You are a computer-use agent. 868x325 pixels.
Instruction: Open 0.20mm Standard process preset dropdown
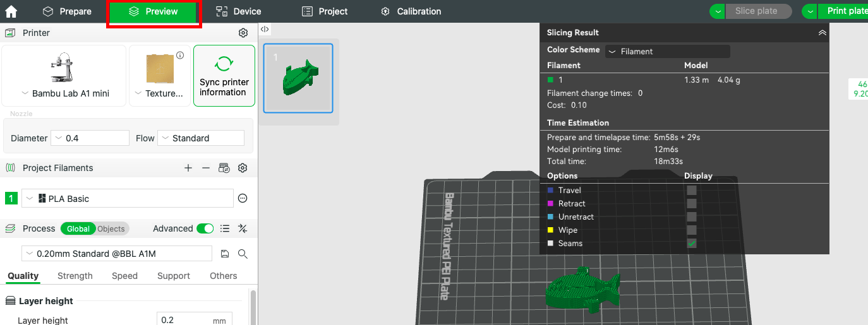click(x=117, y=254)
